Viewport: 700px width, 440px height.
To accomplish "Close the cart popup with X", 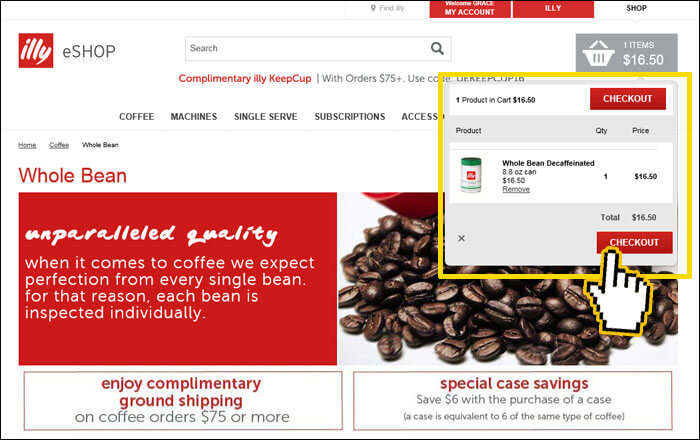I will (462, 238).
